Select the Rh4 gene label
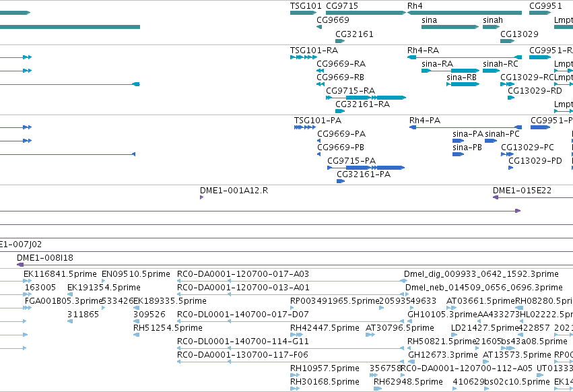 coord(415,6)
